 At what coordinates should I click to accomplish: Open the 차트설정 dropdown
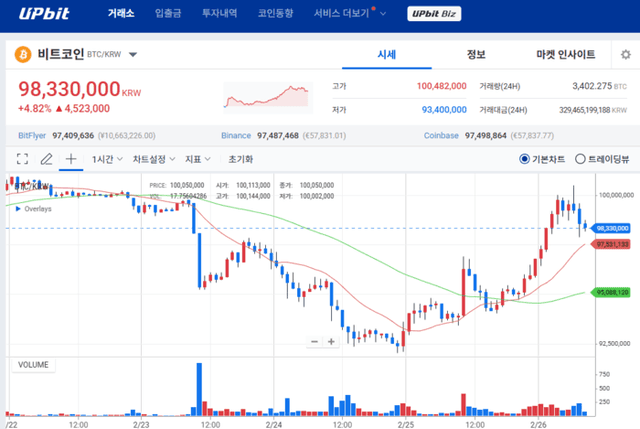(x=153, y=159)
